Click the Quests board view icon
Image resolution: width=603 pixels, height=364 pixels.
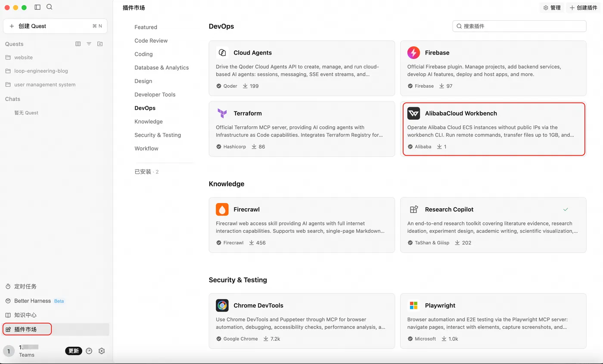pos(78,44)
